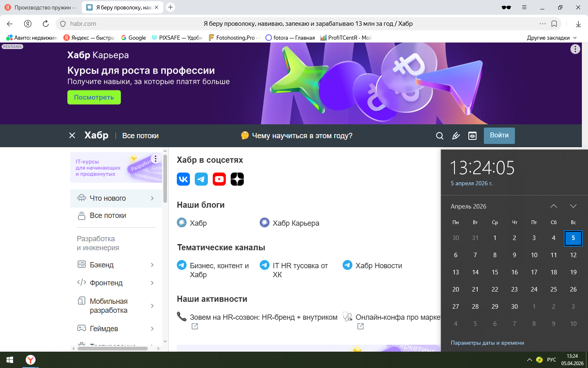Open the accessibility eye icon in Habr header

coord(472,136)
